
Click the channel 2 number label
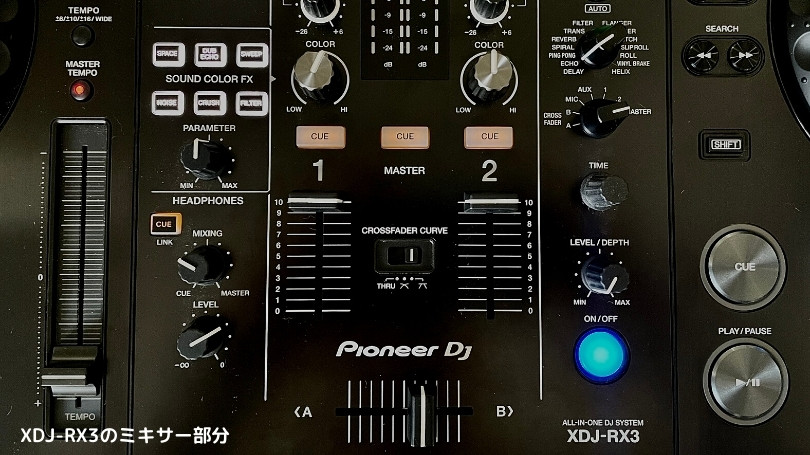click(x=489, y=171)
